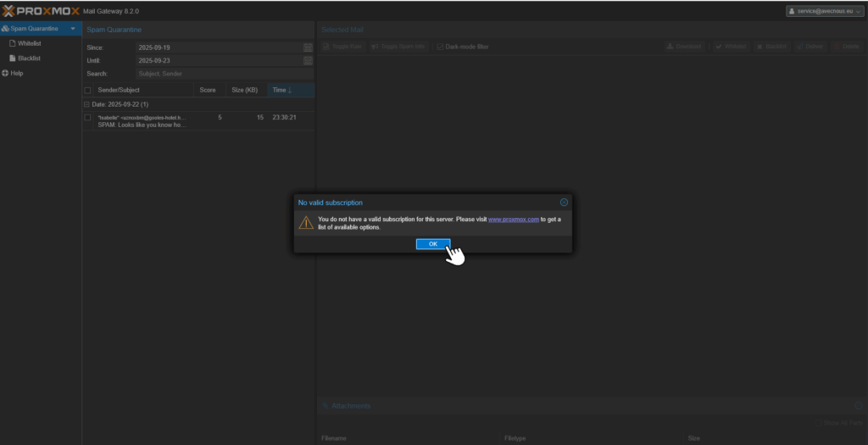
Task: Click the Help globe icon in sidebar
Action: [5, 74]
